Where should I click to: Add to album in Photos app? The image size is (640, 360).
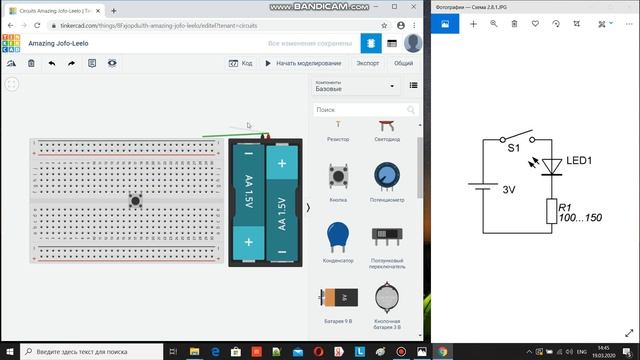(473, 24)
